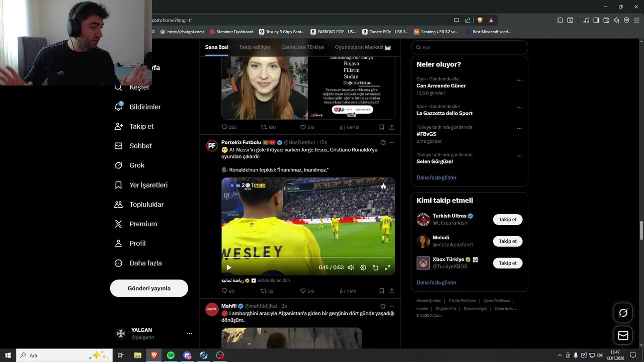Open Topluluklar communities
The image size is (644, 362).
coord(139,205)
